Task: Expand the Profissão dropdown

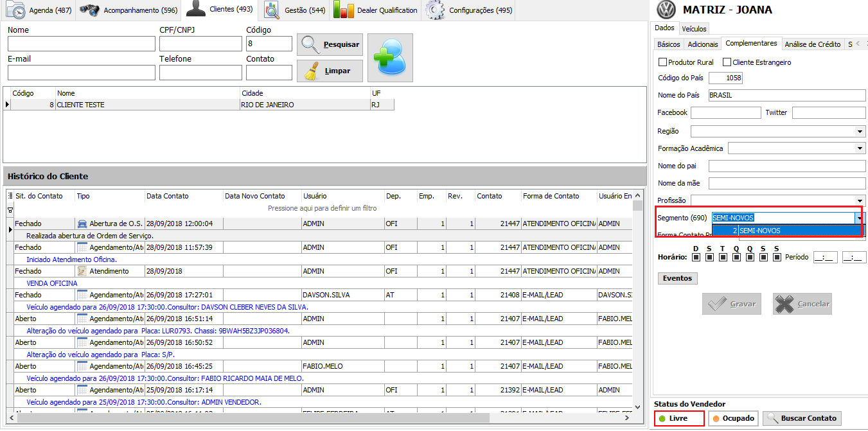Action: pyautogui.click(x=860, y=200)
